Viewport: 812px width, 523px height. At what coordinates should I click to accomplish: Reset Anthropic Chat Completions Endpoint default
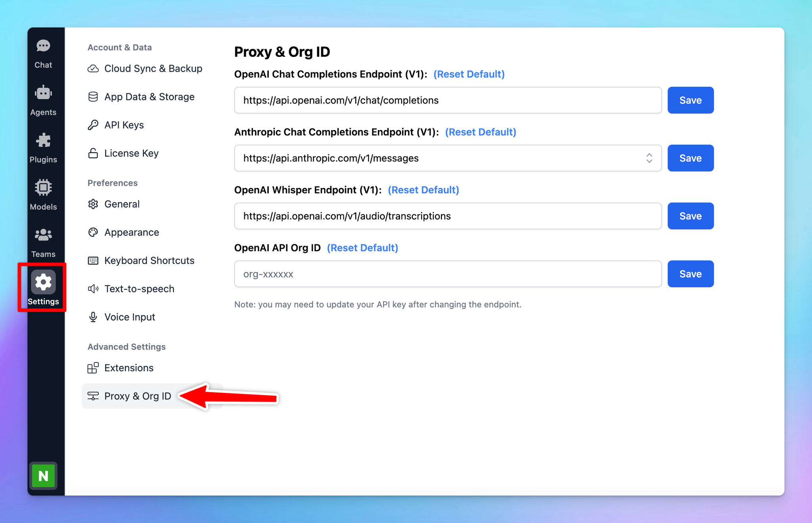[x=481, y=132]
